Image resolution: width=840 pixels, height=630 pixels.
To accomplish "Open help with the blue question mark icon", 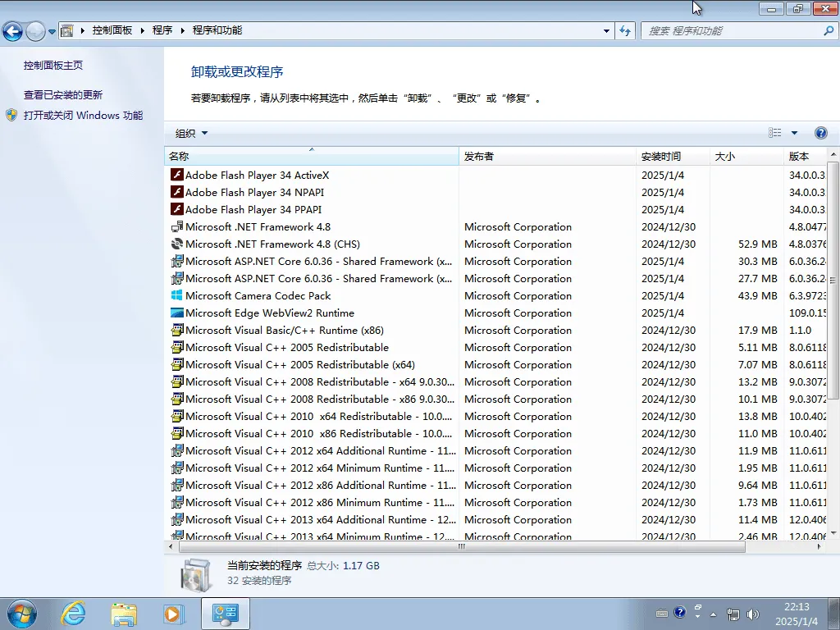I will click(820, 133).
